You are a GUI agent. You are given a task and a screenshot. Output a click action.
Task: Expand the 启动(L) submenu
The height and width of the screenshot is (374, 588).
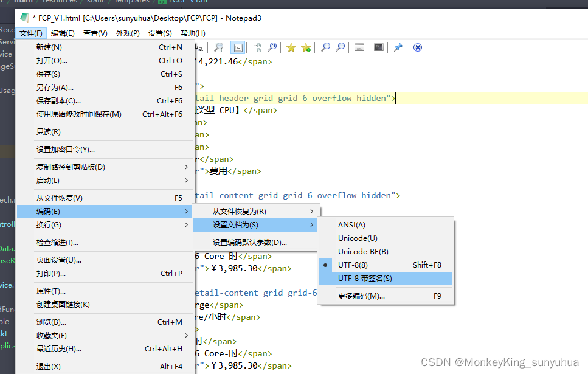point(104,181)
